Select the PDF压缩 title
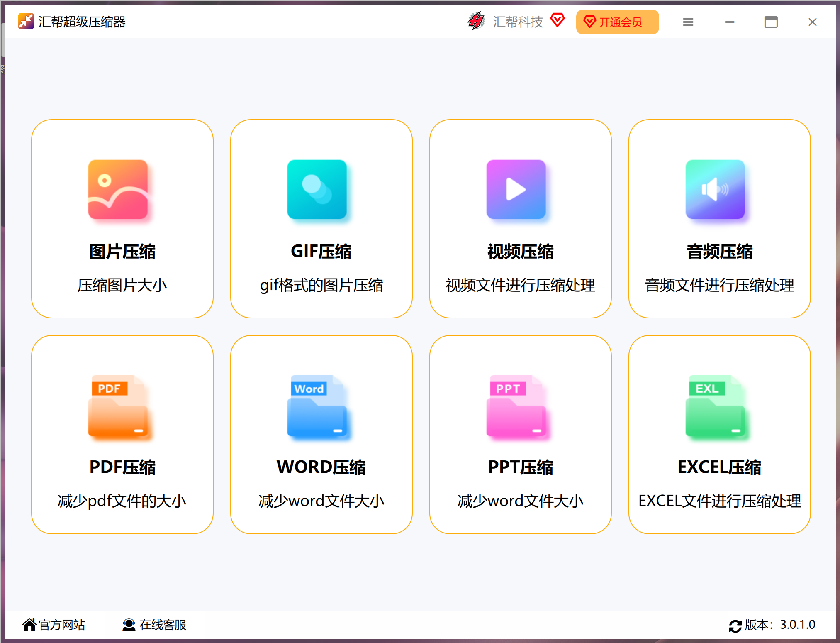Screen dimensions: 840x643 122,467
